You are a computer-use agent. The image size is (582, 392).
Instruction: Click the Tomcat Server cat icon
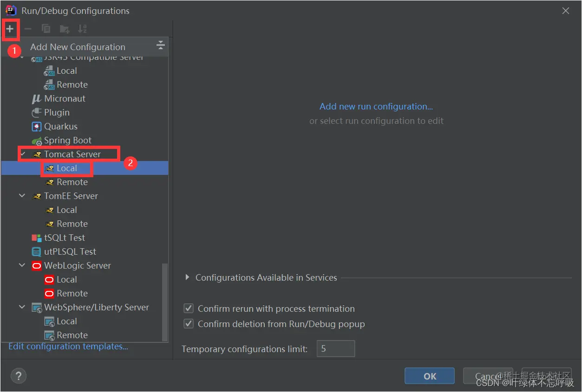click(x=37, y=154)
